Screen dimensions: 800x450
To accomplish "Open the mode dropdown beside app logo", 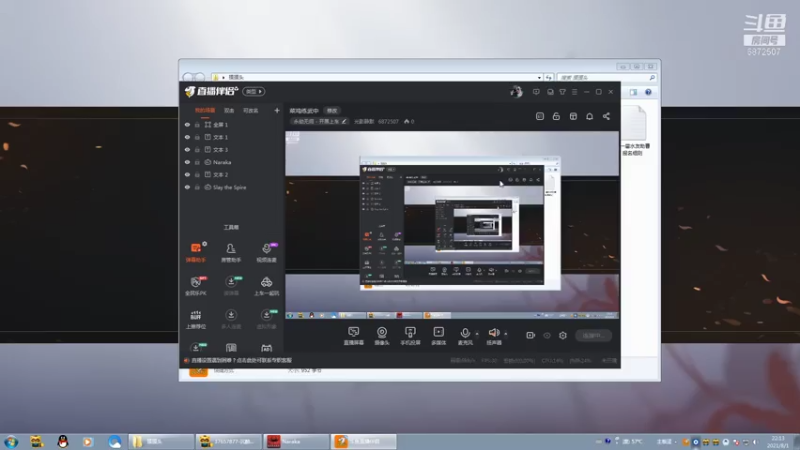I will click(254, 91).
